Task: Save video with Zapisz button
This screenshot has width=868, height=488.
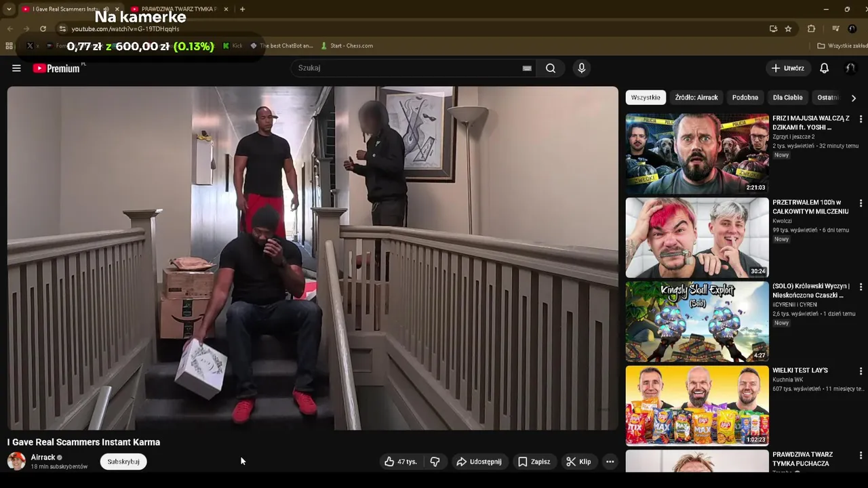Action: [534, 462]
